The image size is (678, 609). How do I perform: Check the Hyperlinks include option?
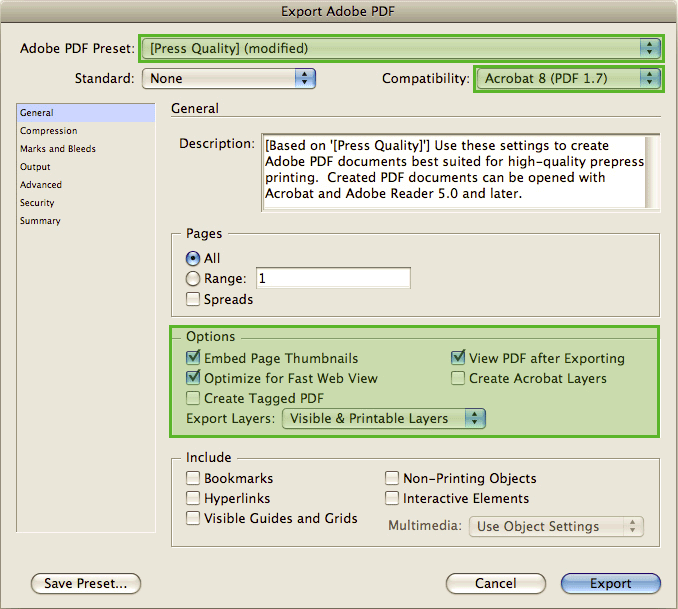[193, 498]
